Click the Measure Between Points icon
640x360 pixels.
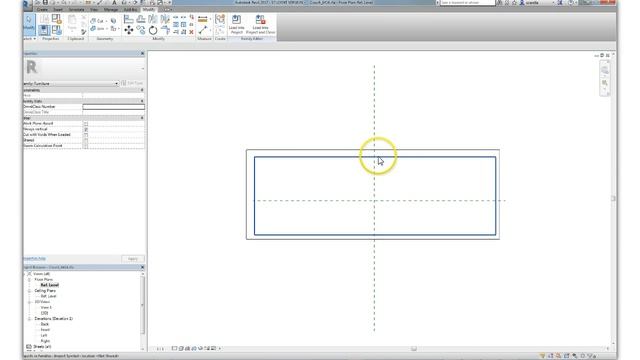click(202, 30)
